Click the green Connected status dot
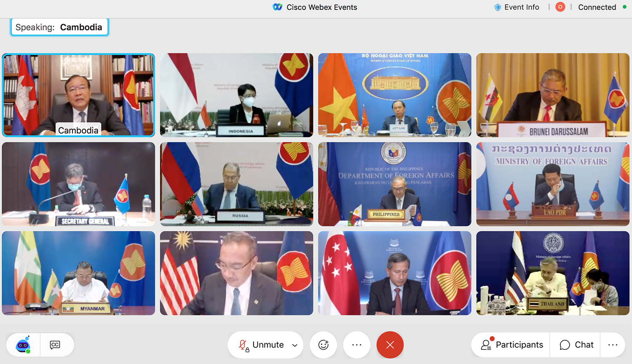The height and width of the screenshot is (364, 632). click(624, 7)
